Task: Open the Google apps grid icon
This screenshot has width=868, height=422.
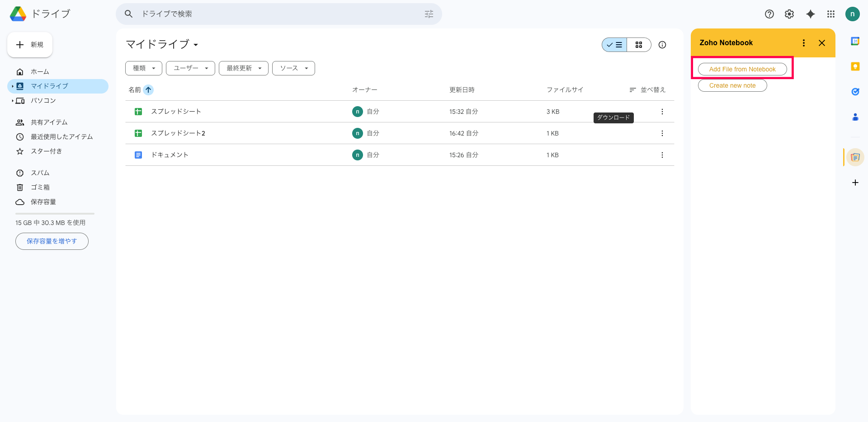Action: click(831, 14)
